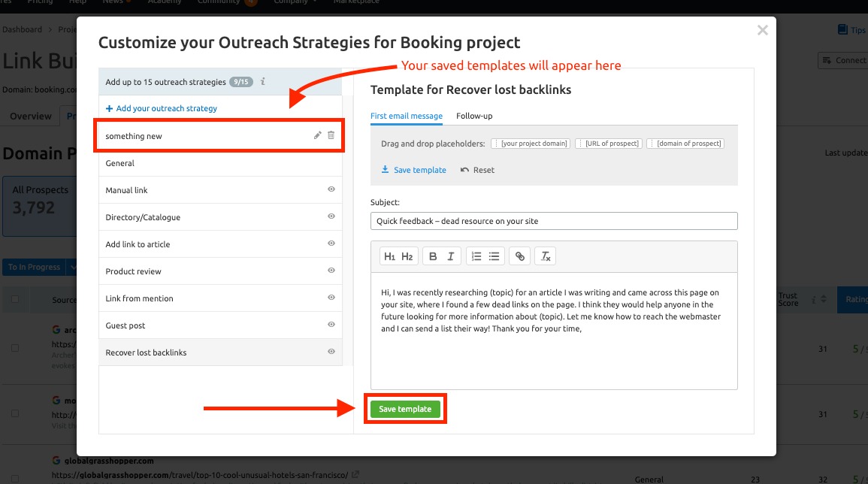Insert a hyperlink in the email body
Screen dimensions: 868x484
click(x=520, y=256)
